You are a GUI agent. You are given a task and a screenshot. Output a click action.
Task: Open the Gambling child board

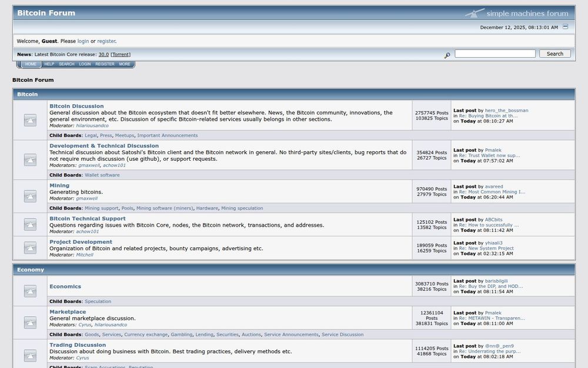pos(182,334)
